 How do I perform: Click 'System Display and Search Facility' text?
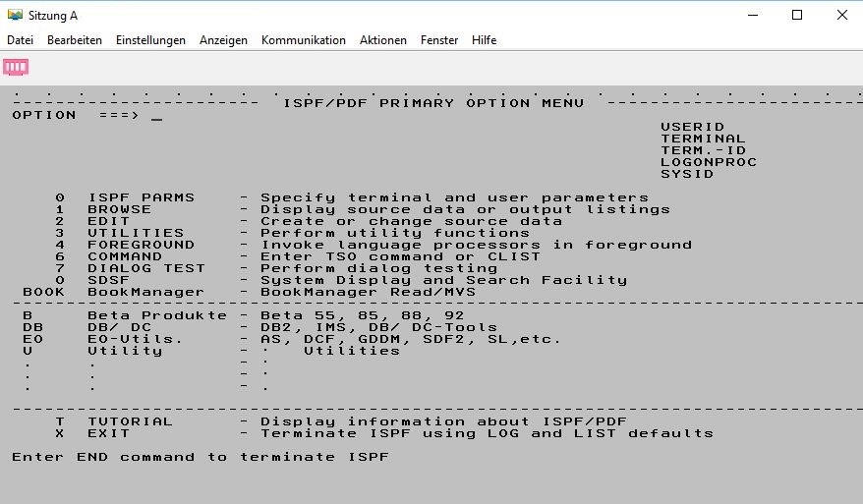[443, 281]
